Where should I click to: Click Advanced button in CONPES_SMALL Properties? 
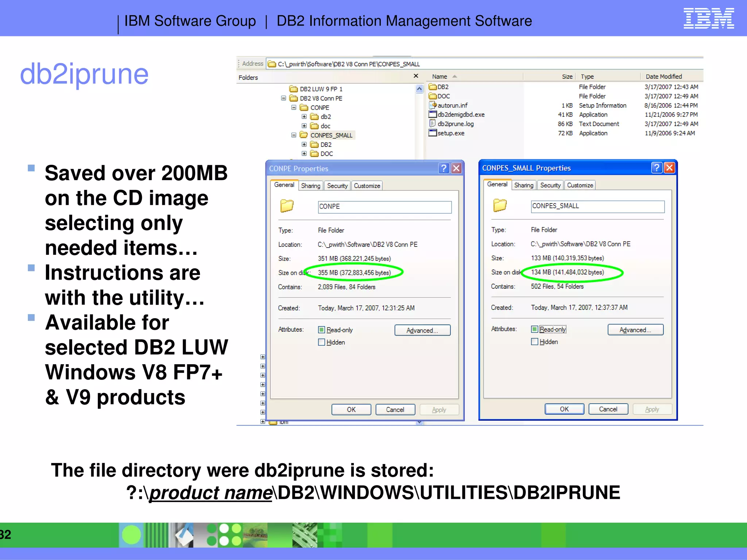pos(635,330)
